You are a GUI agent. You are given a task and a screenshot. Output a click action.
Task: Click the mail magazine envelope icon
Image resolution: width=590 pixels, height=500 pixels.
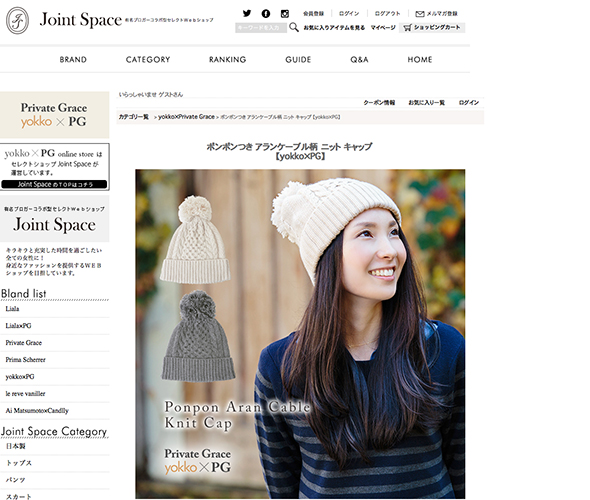pos(420,14)
